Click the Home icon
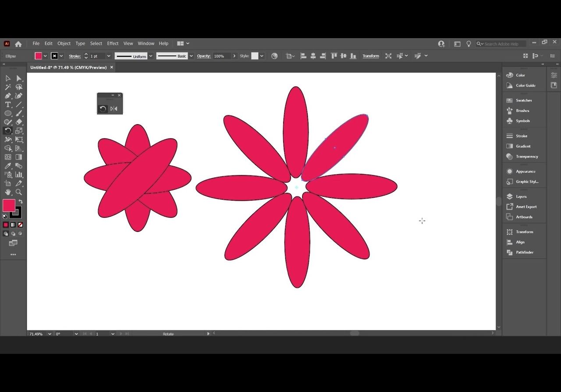Viewport: 561px width, 392px height. point(18,44)
